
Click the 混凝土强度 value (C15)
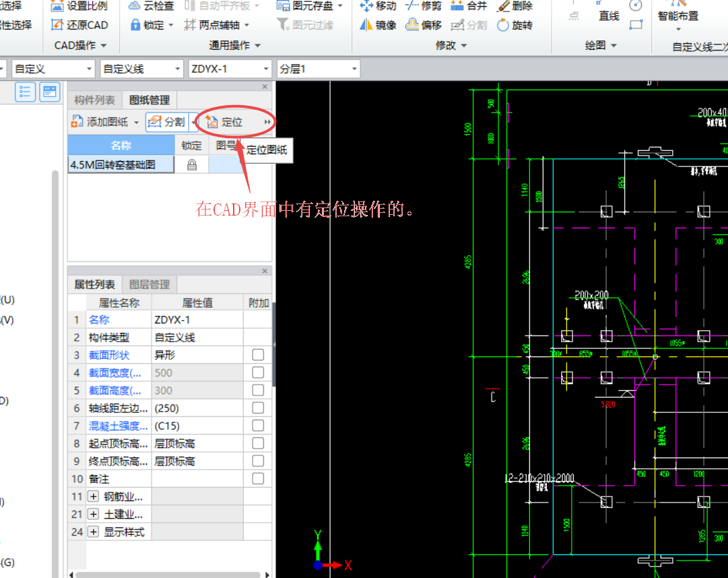click(197, 426)
